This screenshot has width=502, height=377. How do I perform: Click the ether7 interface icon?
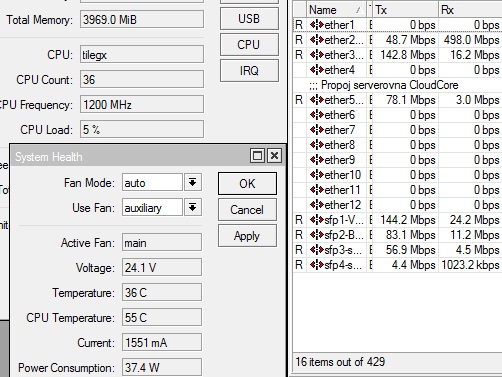[x=316, y=130]
